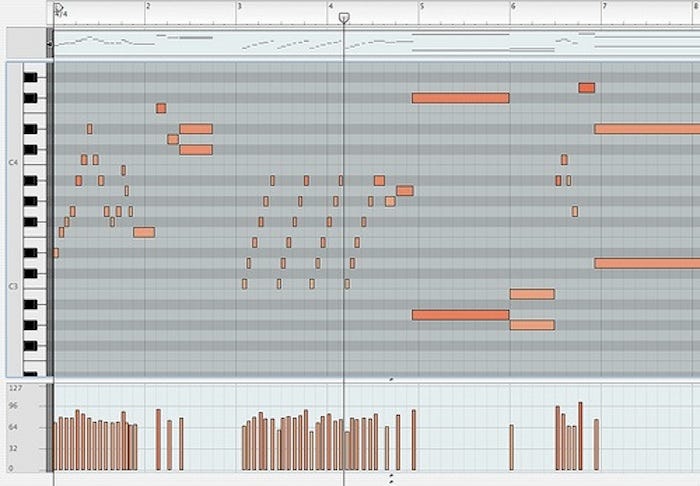Click the 96 velocity scale label
This screenshot has height=486, width=700.
(13, 406)
